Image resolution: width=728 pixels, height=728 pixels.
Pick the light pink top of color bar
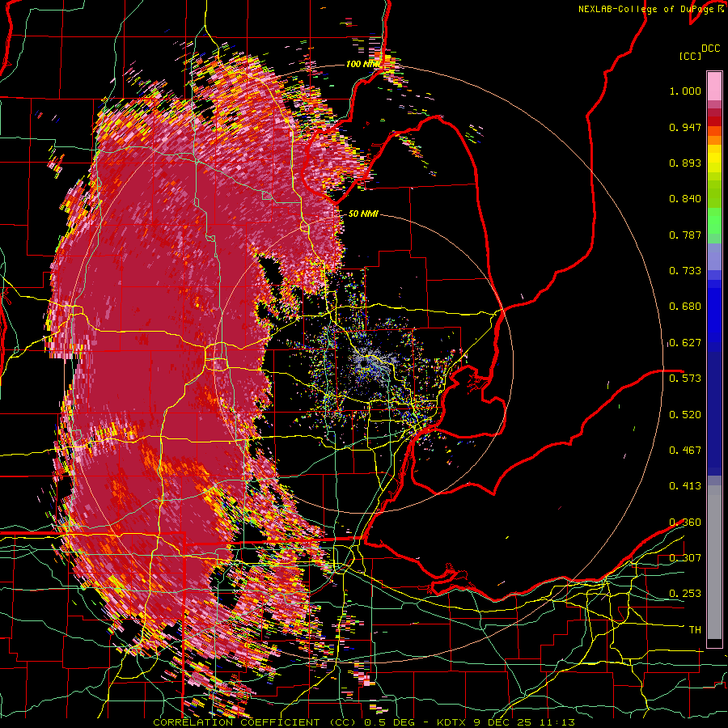tap(714, 86)
